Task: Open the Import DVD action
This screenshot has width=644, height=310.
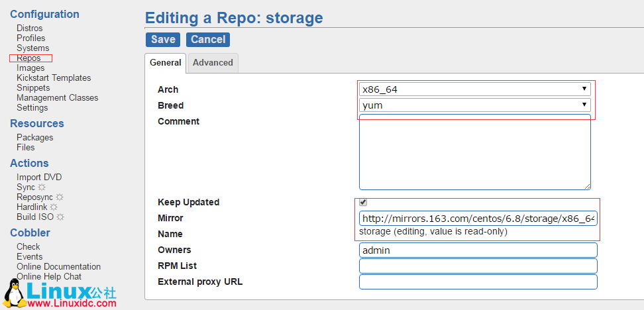Action: click(x=39, y=178)
